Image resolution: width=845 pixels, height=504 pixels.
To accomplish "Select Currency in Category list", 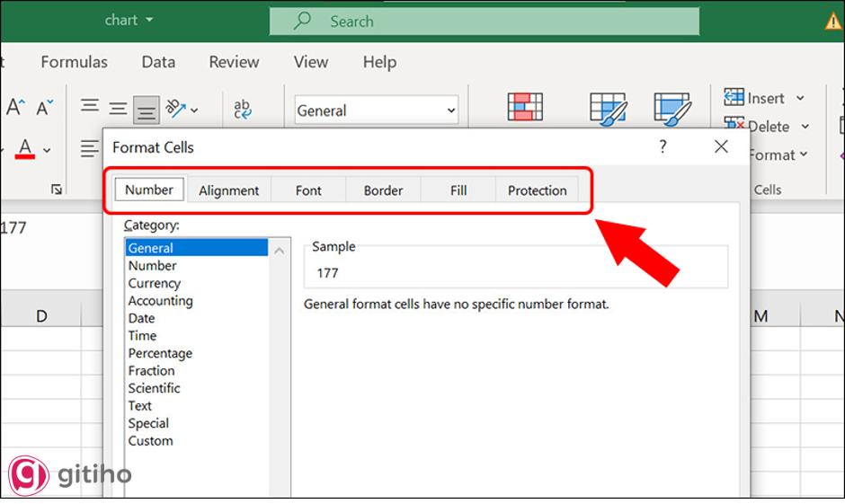I will click(x=197, y=283).
